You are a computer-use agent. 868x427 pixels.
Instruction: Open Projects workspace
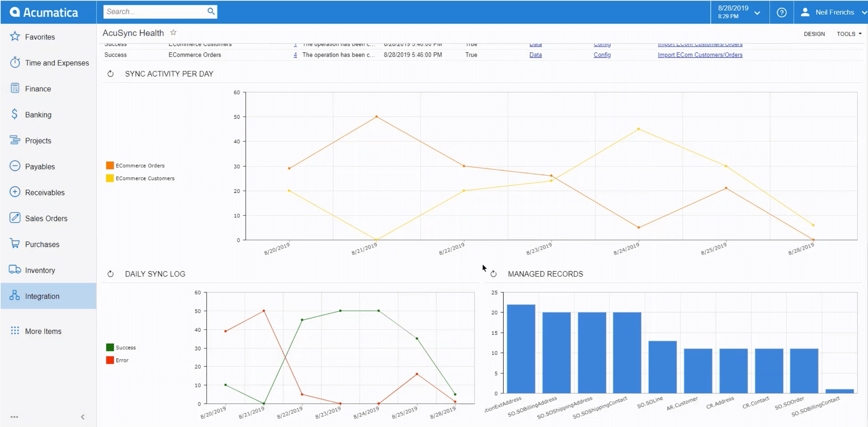(48, 140)
